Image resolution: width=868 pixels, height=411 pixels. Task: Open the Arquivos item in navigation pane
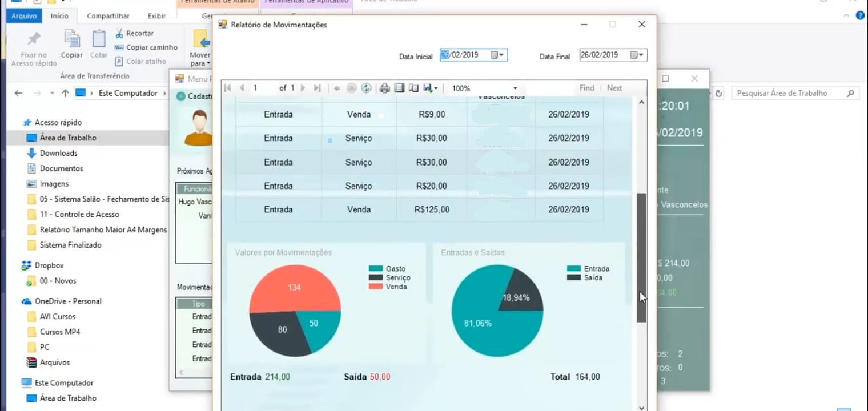tap(54, 362)
